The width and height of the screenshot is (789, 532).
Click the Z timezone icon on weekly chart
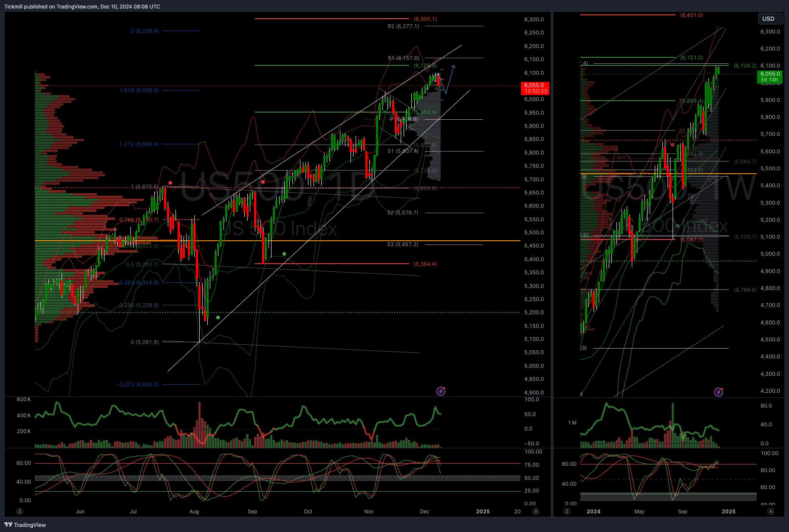pyautogui.click(x=567, y=511)
